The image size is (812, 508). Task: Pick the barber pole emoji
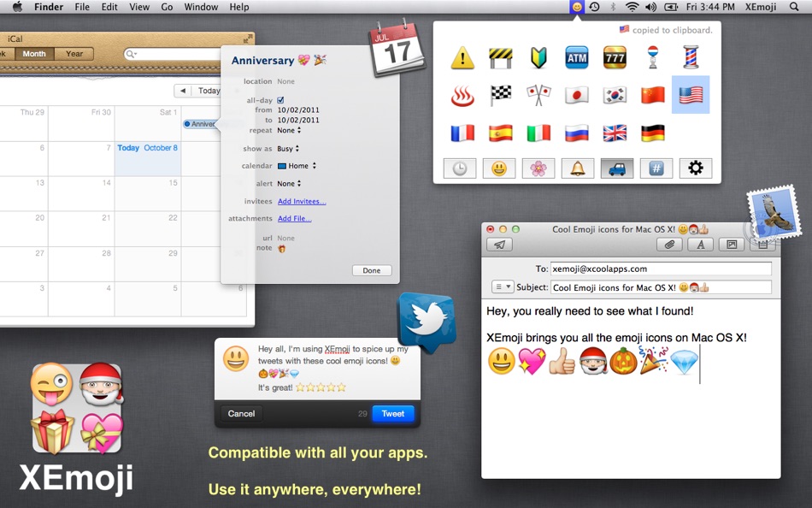[691, 57]
